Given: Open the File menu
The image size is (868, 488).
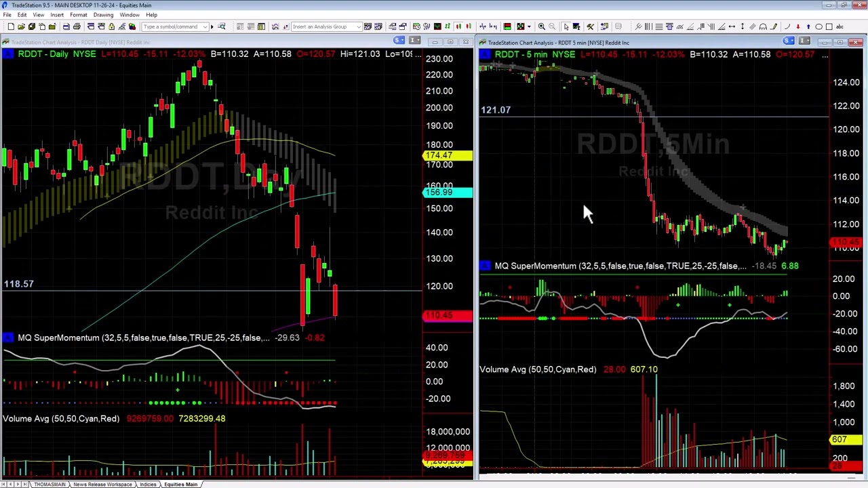Looking at the screenshot, I should [x=7, y=14].
